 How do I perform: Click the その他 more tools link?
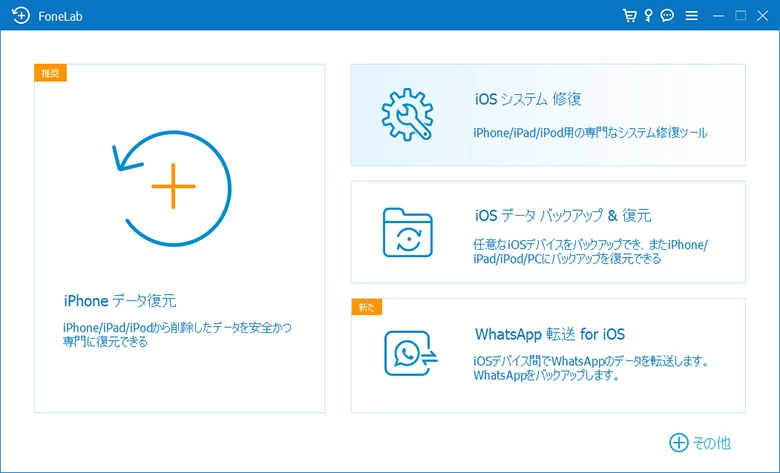coord(711,442)
